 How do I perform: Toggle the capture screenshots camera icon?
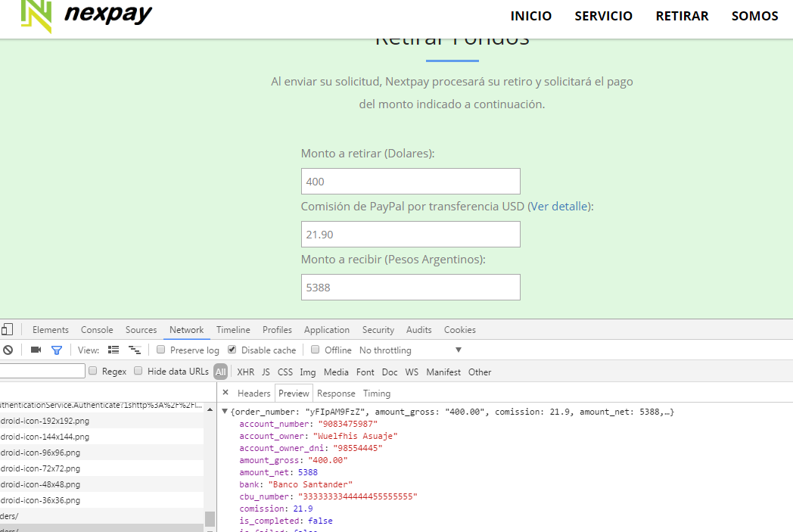coord(36,350)
